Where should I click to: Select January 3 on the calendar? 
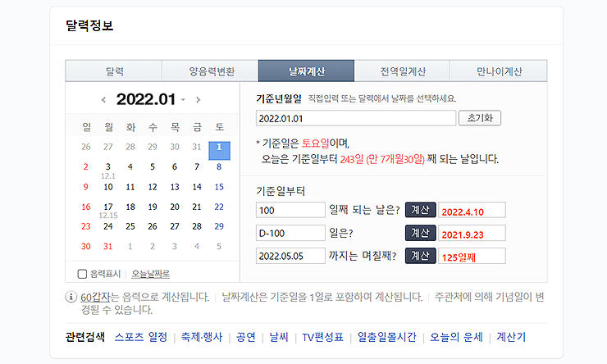coord(108,166)
